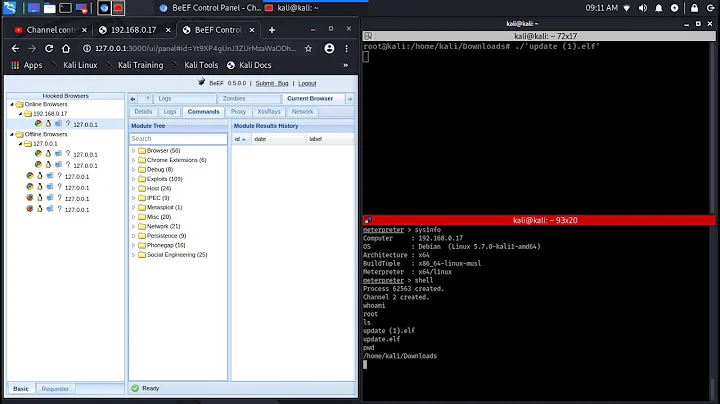Open the Kali Tools bookmark
The height and width of the screenshot is (404, 720).
pos(196,65)
